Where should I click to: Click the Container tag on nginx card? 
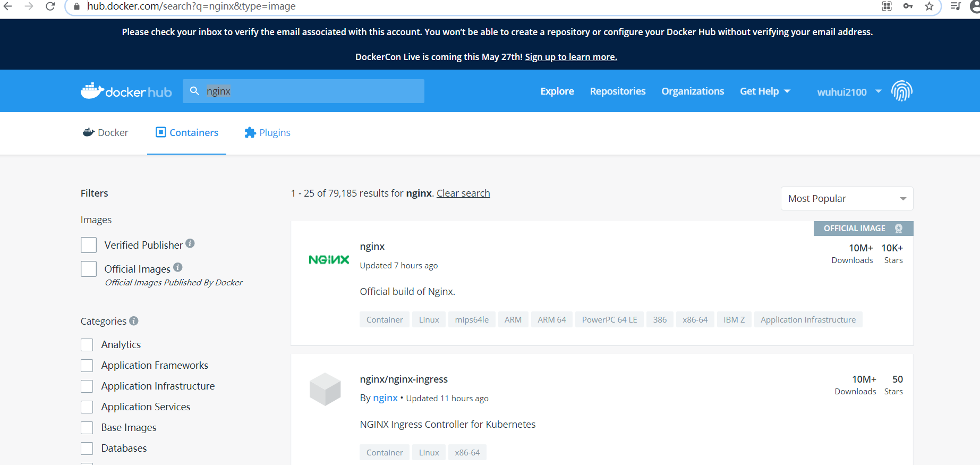385,320
